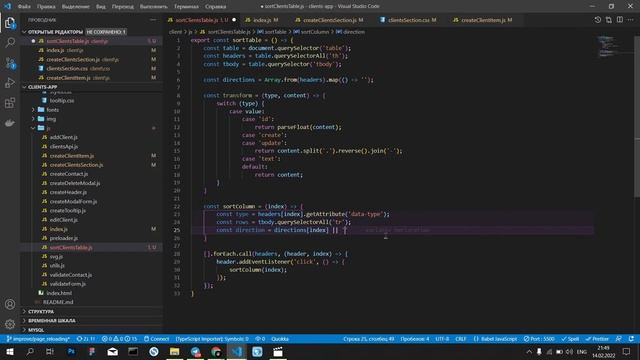Open the Docker view in activity bar
This screenshot has width=640, height=360.
(10, 123)
